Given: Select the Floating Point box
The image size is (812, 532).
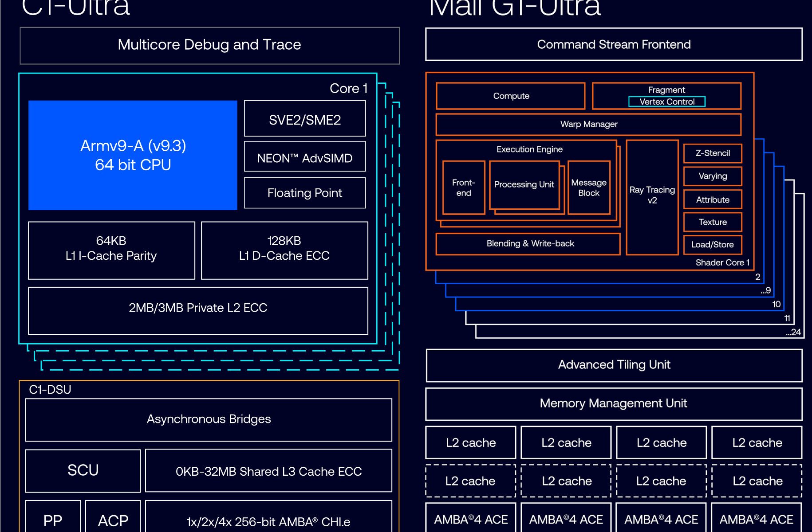Looking at the screenshot, I should point(305,193).
